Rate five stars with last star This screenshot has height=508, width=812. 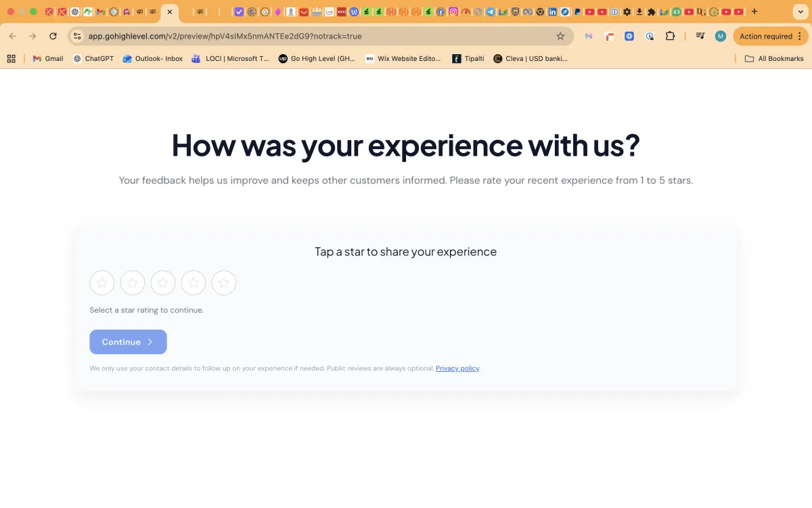(224, 282)
